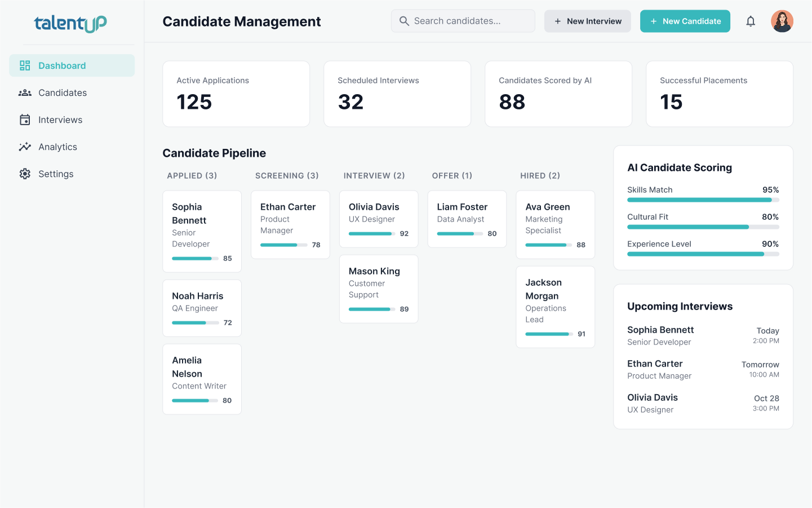
Task: Click the notification bell icon
Action: point(750,21)
